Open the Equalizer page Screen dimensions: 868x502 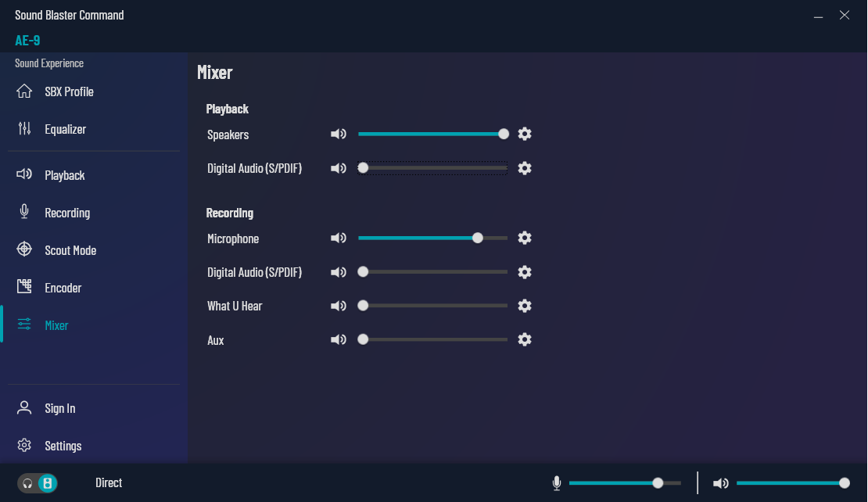(65, 129)
